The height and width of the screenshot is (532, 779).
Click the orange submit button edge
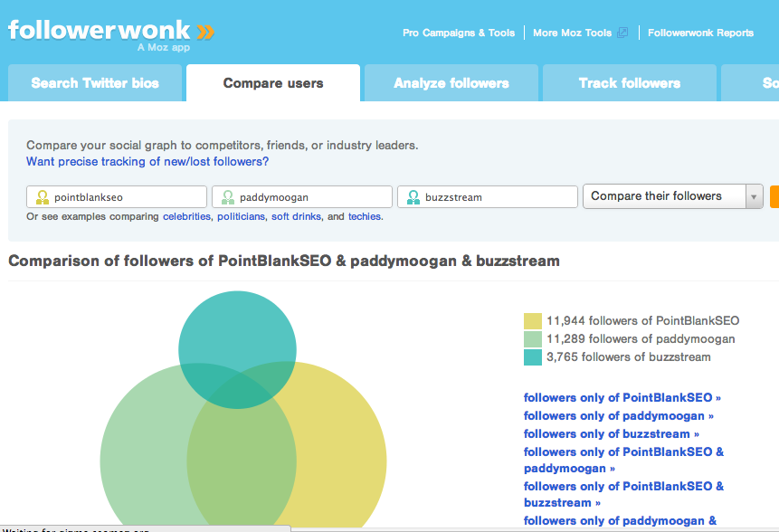(x=774, y=196)
